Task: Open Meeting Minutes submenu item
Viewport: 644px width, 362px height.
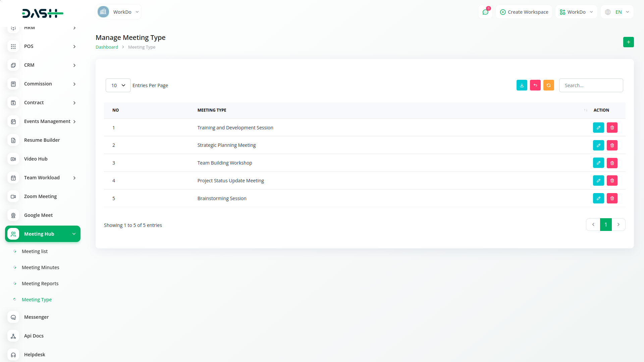Action: coord(40,267)
